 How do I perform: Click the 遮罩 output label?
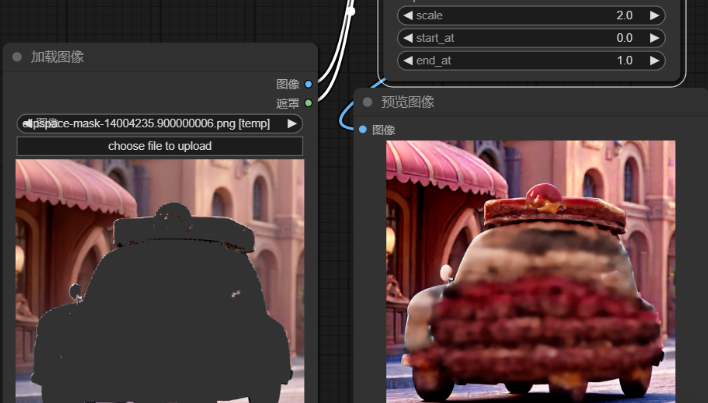[x=288, y=103]
